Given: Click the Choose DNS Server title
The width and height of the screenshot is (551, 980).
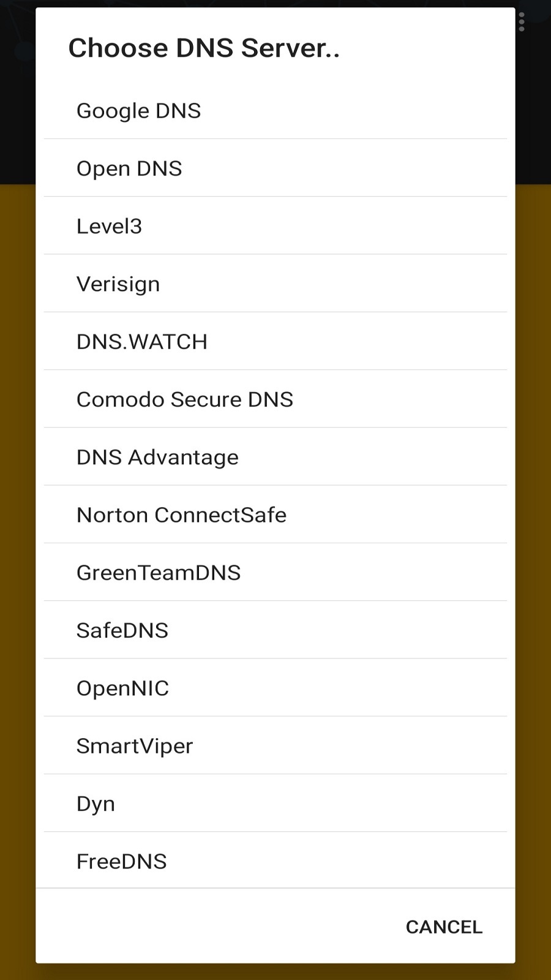Looking at the screenshot, I should (x=204, y=48).
